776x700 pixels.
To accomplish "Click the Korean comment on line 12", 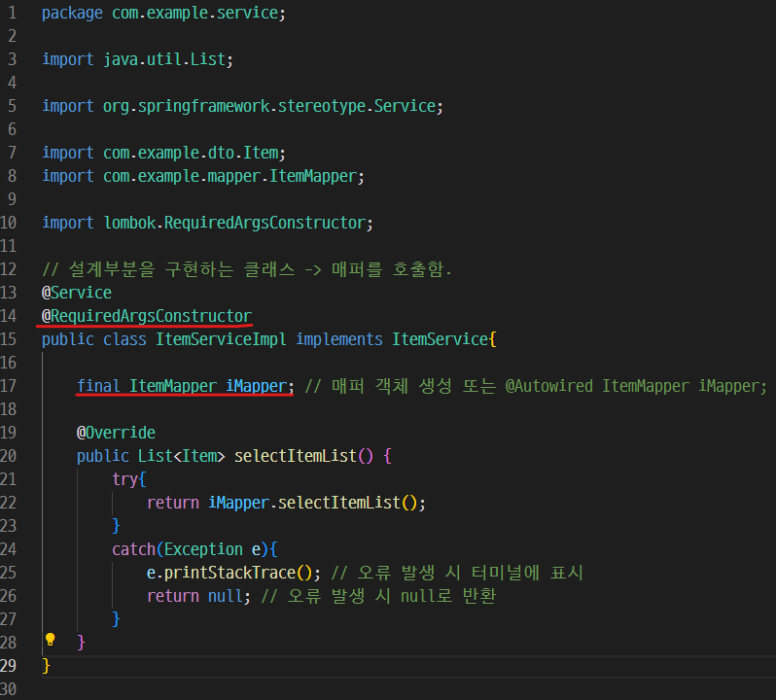I will (x=247, y=269).
